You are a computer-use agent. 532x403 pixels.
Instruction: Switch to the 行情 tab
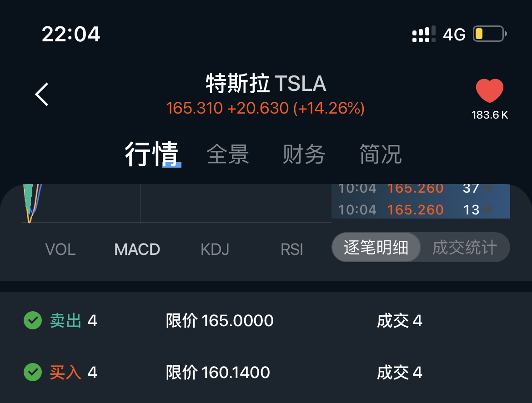151,154
